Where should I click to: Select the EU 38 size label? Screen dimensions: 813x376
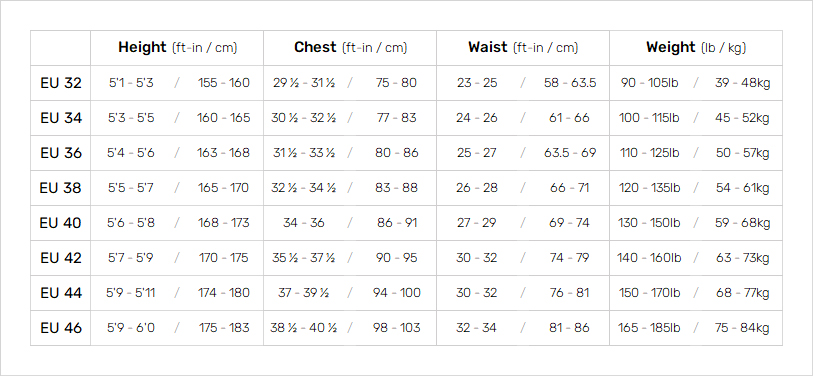pos(61,188)
